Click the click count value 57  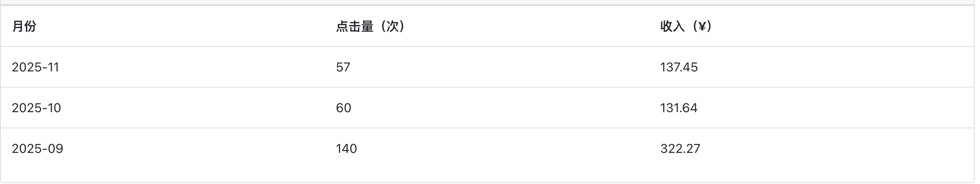(x=343, y=67)
